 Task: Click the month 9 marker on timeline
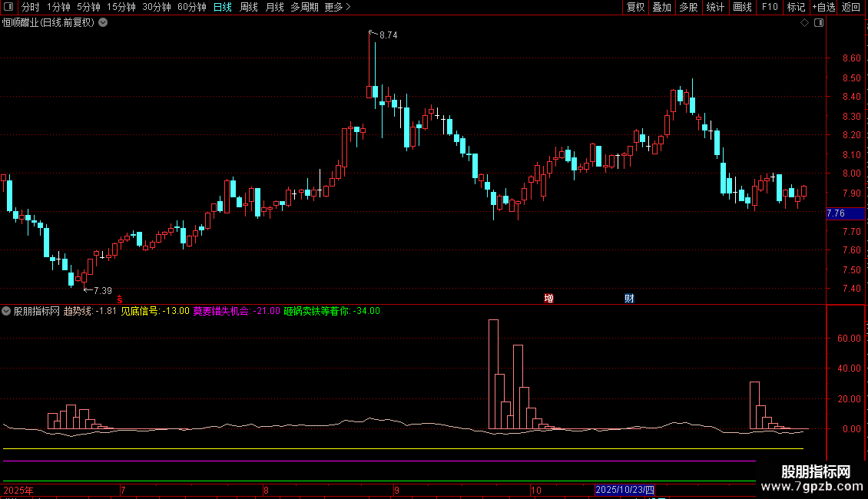(397, 490)
